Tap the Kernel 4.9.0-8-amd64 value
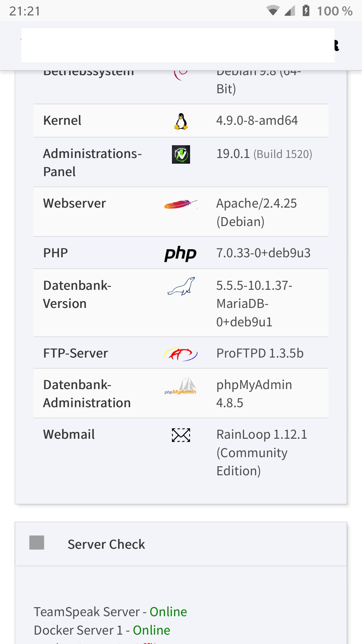This screenshot has width=362, height=644. click(257, 120)
